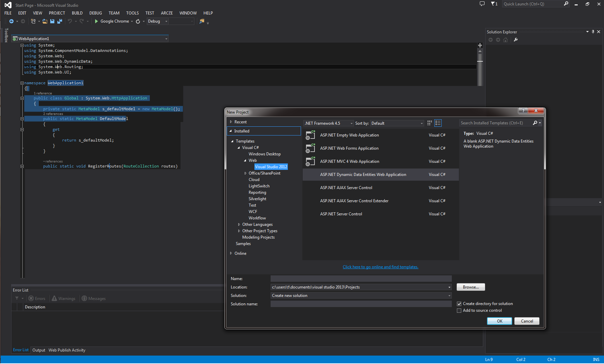Click the Solution name input field
604x364 pixels.
point(360,304)
